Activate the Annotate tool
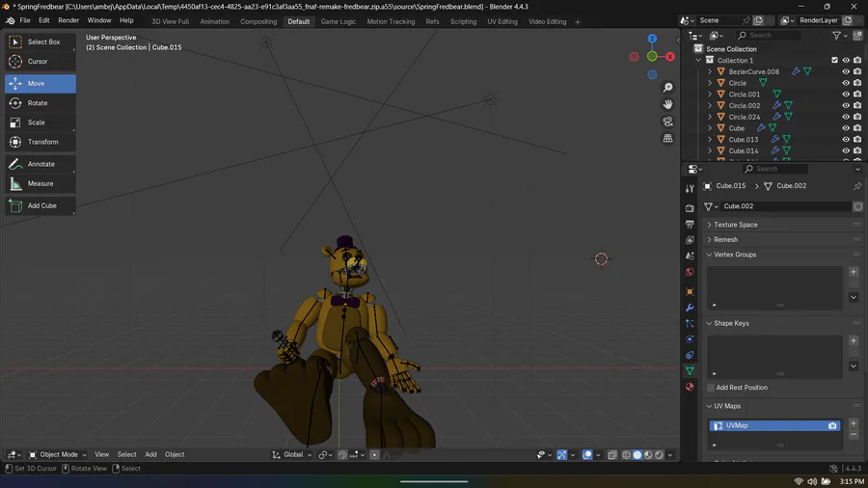Screen dimensions: 868x488 (x=41, y=164)
